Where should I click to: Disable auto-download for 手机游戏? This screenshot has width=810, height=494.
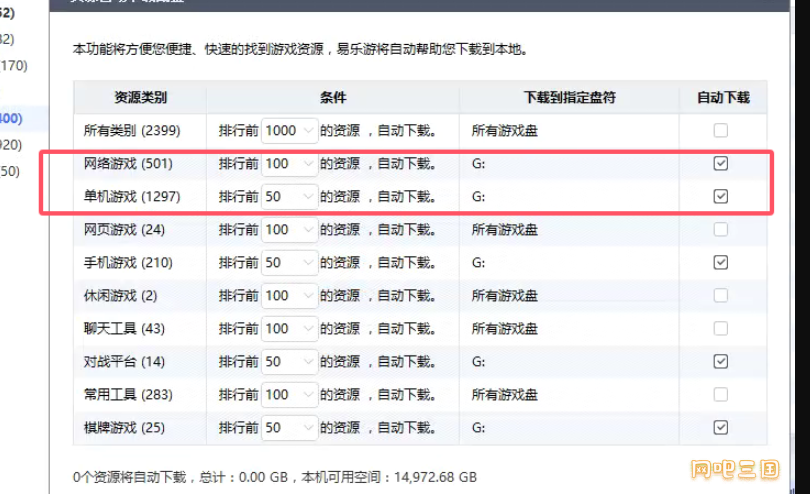pyautogui.click(x=720, y=262)
